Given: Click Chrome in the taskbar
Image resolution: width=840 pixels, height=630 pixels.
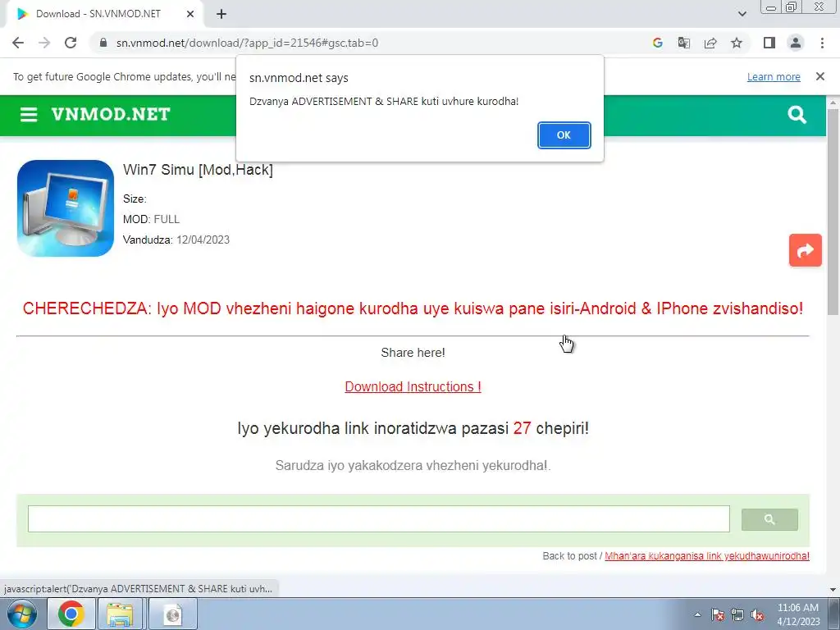Looking at the screenshot, I should coord(71,614).
